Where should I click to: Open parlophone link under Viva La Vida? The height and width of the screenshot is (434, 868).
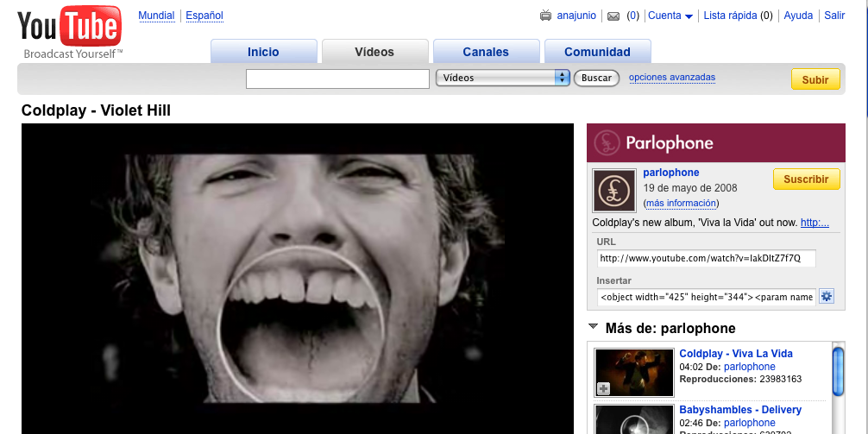click(x=750, y=367)
